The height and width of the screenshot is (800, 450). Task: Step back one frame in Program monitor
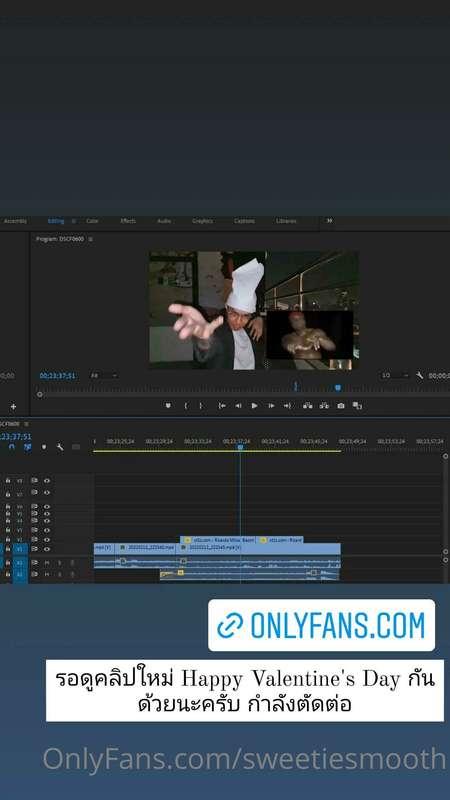(238, 406)
